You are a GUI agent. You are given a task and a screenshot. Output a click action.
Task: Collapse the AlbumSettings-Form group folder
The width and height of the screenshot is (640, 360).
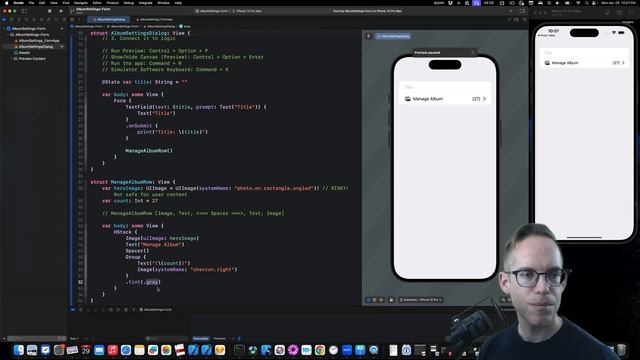point(8,35)
